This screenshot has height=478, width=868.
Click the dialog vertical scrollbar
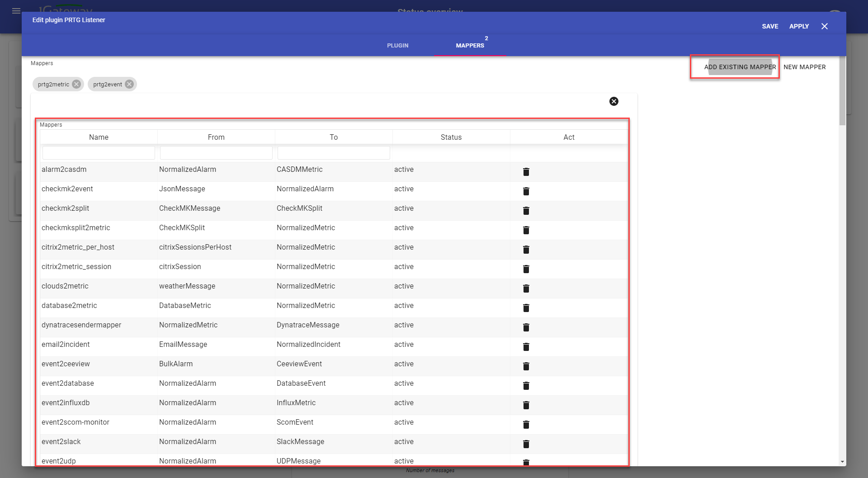coord(842,90)
